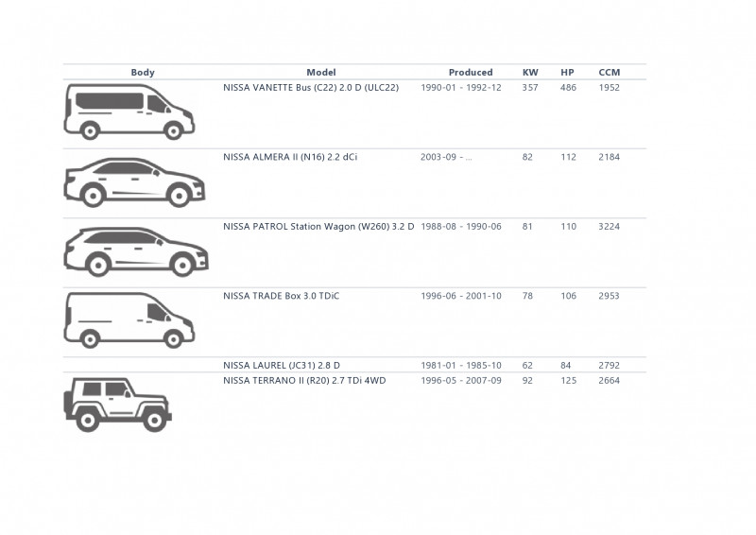Click the HP column header
The width and height of the screenshot is (756, 535).
pos(568,73)
